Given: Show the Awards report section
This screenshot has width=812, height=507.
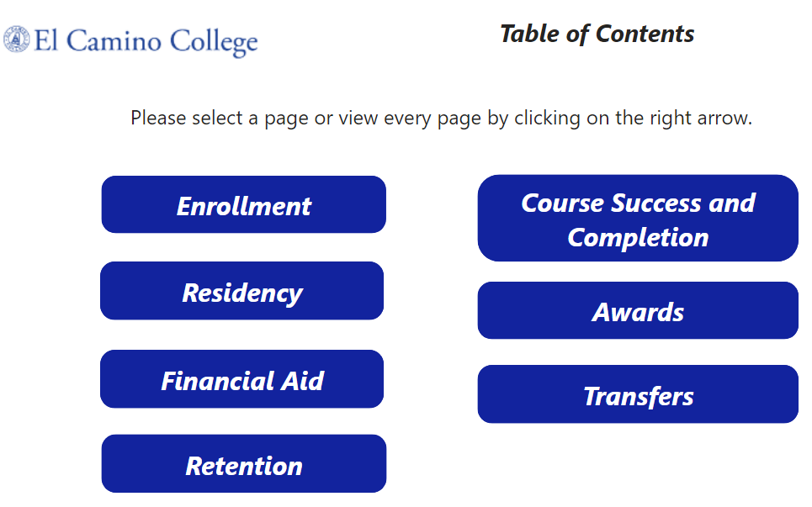Looking at the screenshot, I should (638, 310).
